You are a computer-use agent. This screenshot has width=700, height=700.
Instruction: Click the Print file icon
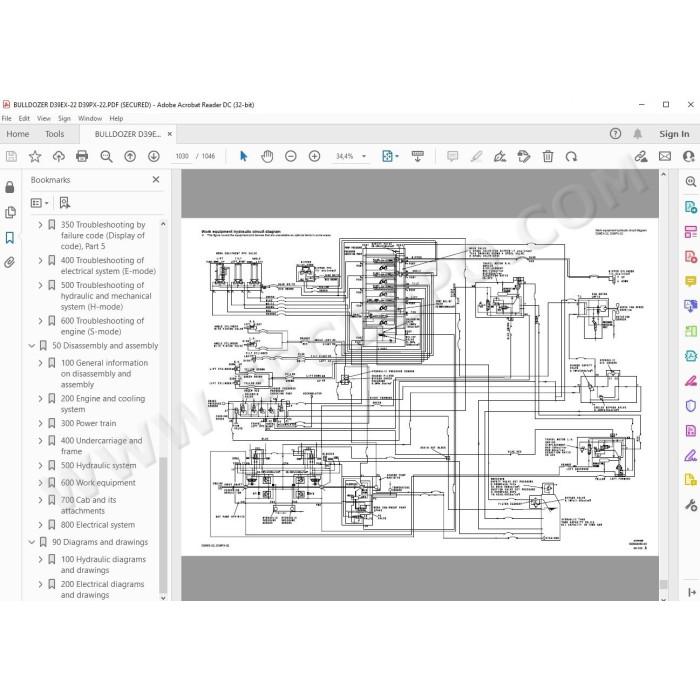[82, 156]
